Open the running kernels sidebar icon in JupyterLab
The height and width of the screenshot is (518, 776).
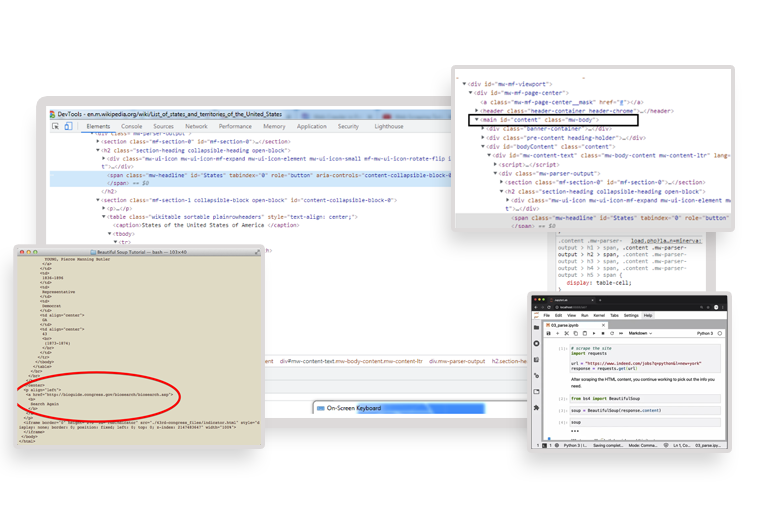537,343
